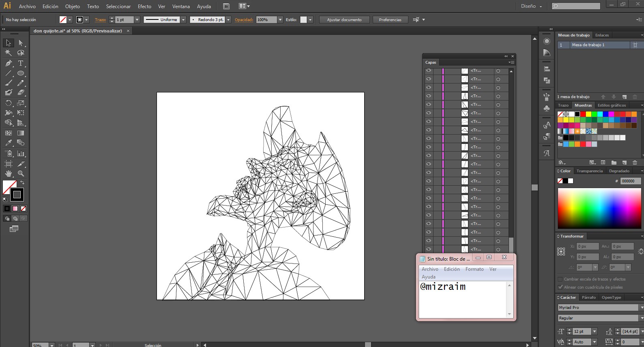Open the 'Redondo 3 pt.' brush dropdown
Image resolution: width=644 pixels, height=347 pixels.
[x=228, y=19]
